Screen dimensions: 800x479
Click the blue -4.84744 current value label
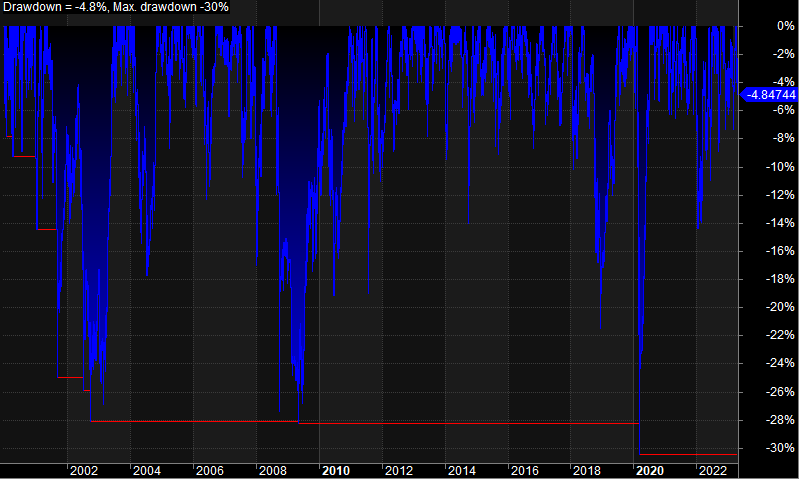coord(771,94)
